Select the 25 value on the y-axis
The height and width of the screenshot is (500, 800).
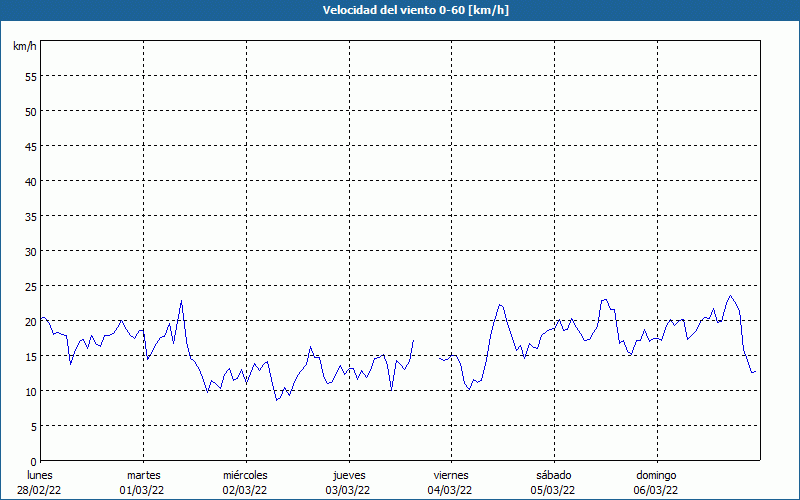point(31,287)
